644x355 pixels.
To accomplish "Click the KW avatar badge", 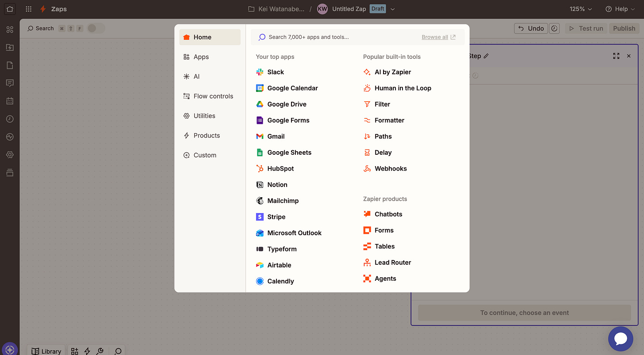I will pos(322,9).
